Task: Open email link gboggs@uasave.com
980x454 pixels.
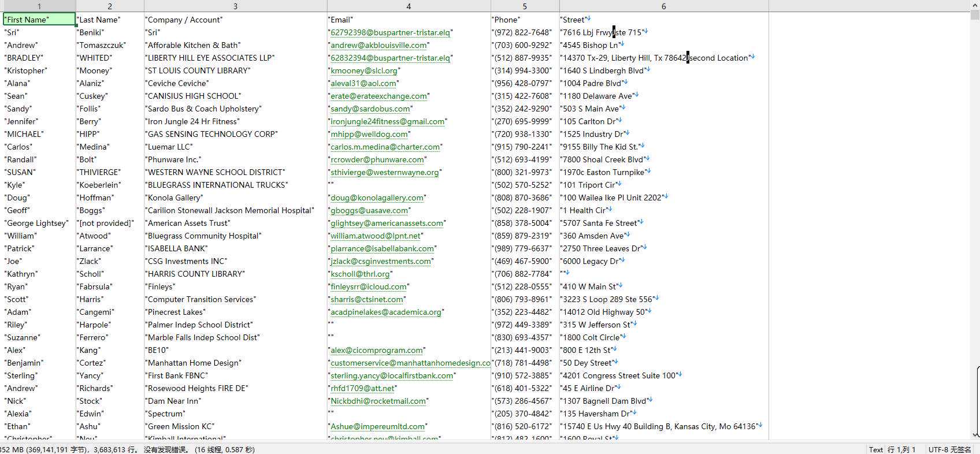Action: click(x=369, y=210)
